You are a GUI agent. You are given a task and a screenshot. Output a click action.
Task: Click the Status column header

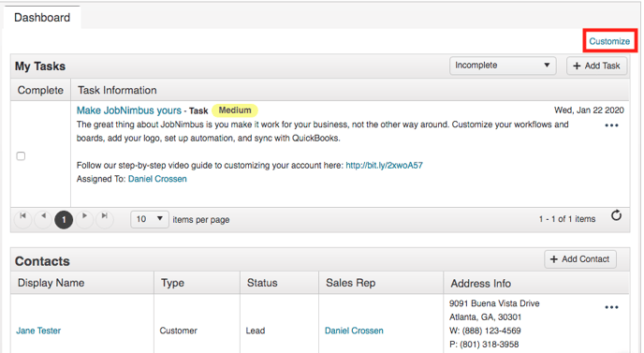(280, 283)
